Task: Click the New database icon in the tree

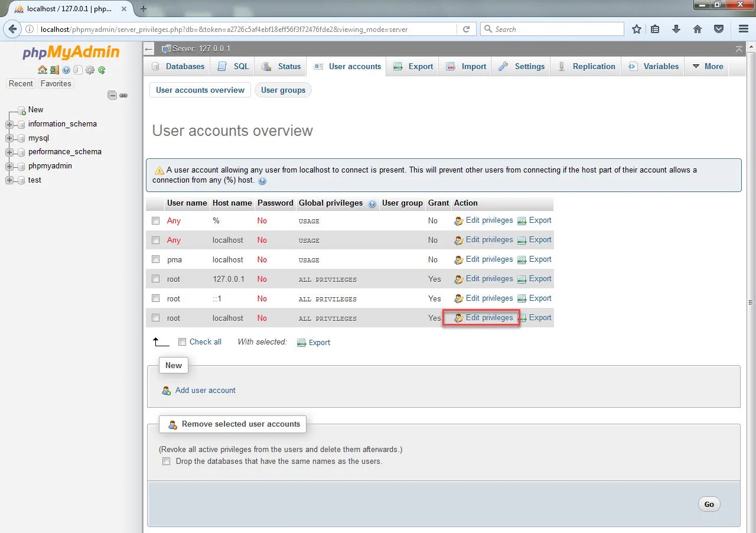Action: (21, 110)
